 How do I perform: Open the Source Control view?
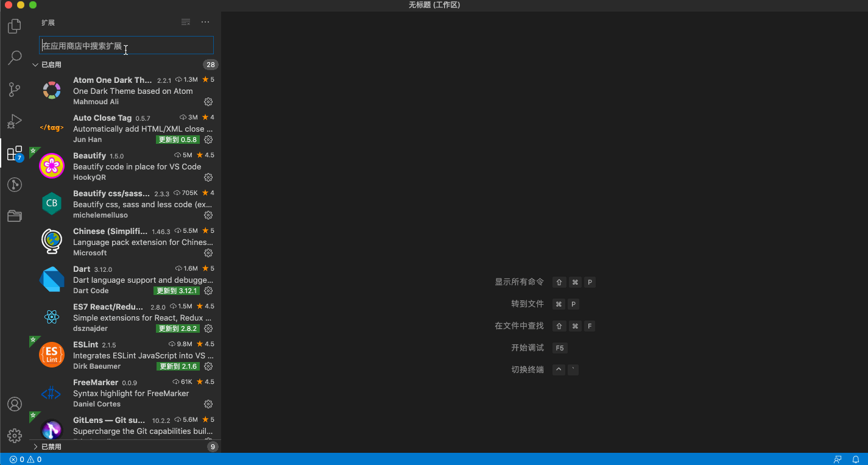(15, 90)
